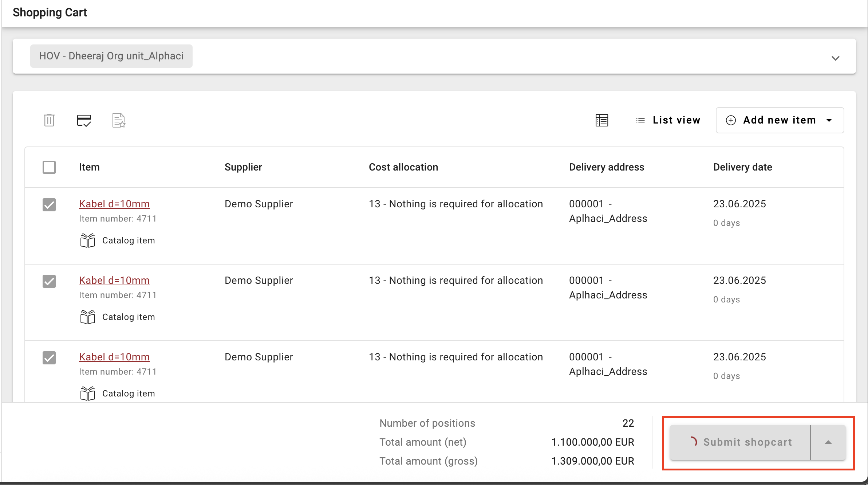This screenshot has height=485, width=868.
Task: Select the HOV - Dheeraj Org unit_Alphaci chip
Action: point(111,56)
